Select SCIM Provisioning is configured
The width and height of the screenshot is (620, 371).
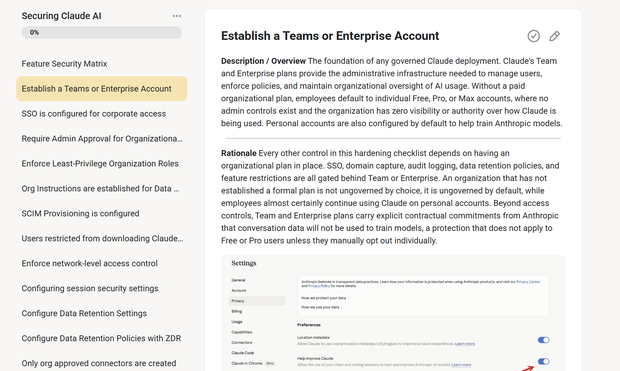pyautogui.click(x=80, y=213)
